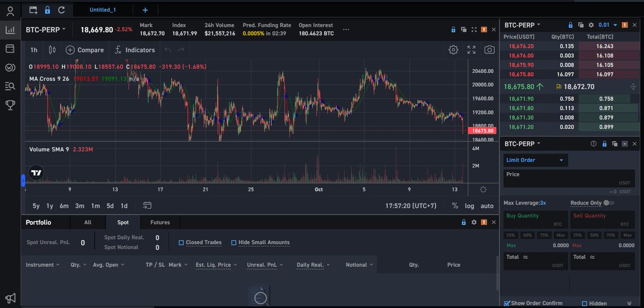Open the announcements megaphone icon
The height and width of the screenshot is (308, 644).
click(x=10, y=298)
